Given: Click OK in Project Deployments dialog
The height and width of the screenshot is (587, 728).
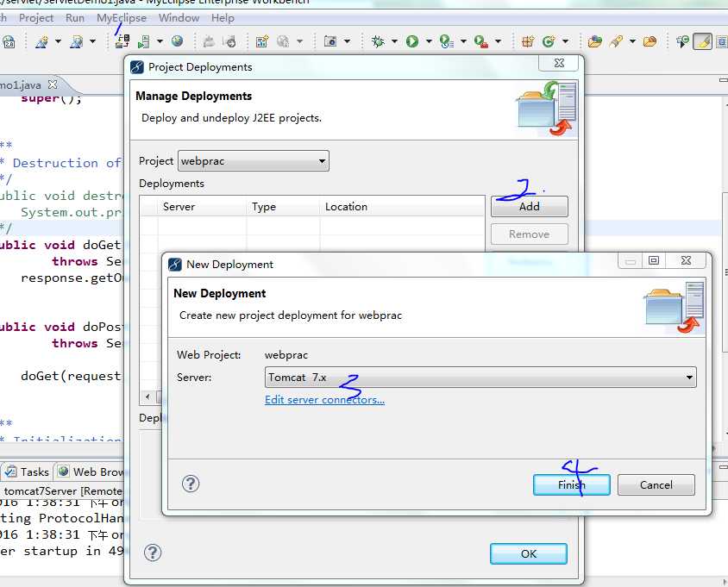Looking at the screenshot, I should pos(529,553).
